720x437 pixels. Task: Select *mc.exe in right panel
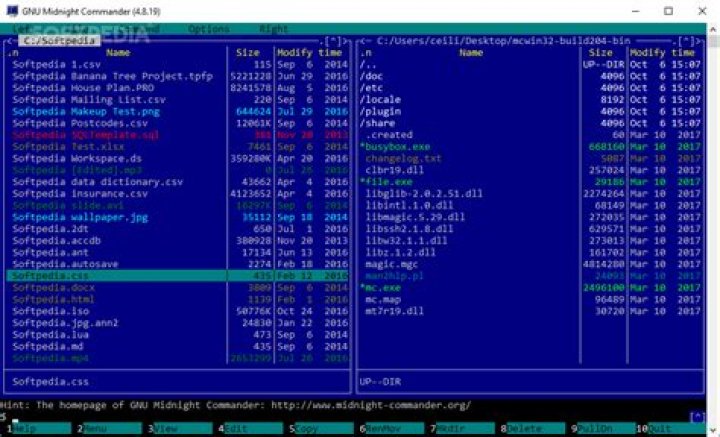coord(530,288)
